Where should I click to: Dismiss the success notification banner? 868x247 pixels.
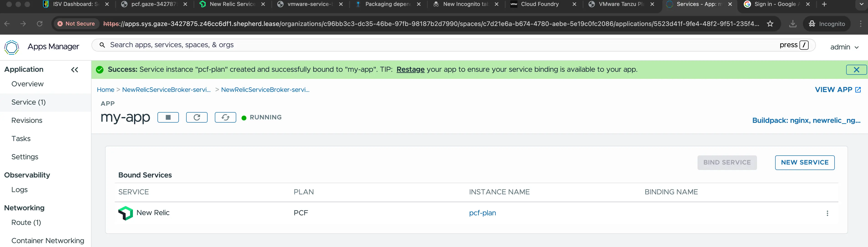click(856, 70)
